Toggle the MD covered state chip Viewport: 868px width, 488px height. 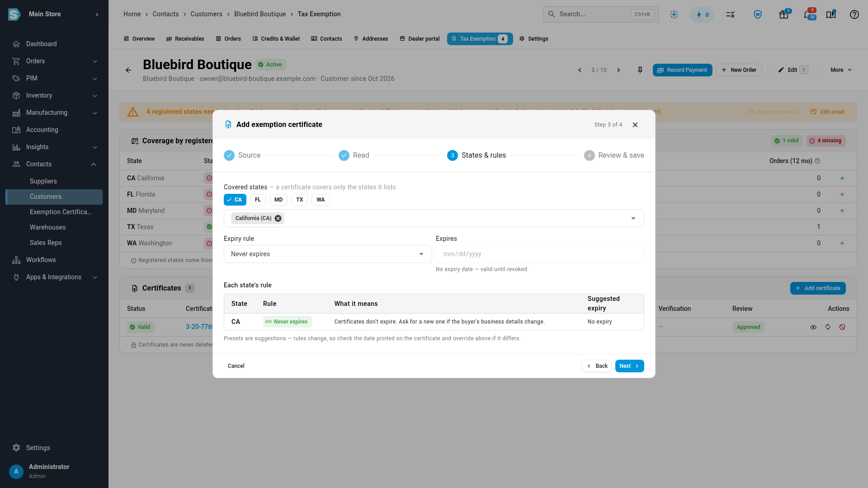point(278,200)
